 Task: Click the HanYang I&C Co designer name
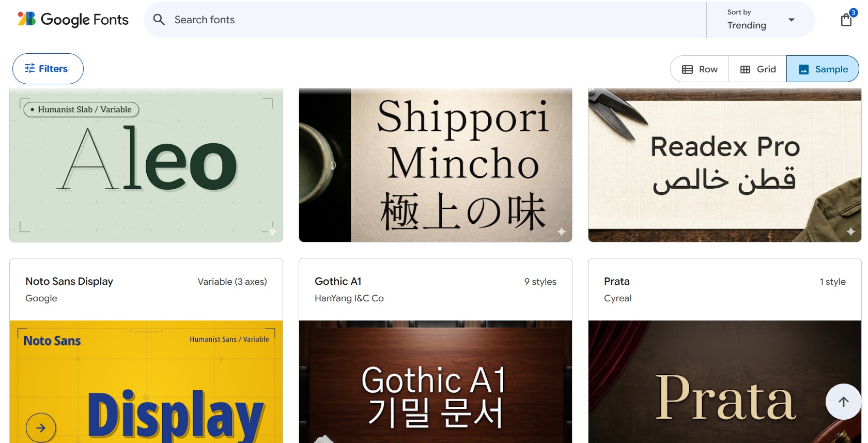coord(349,298)
